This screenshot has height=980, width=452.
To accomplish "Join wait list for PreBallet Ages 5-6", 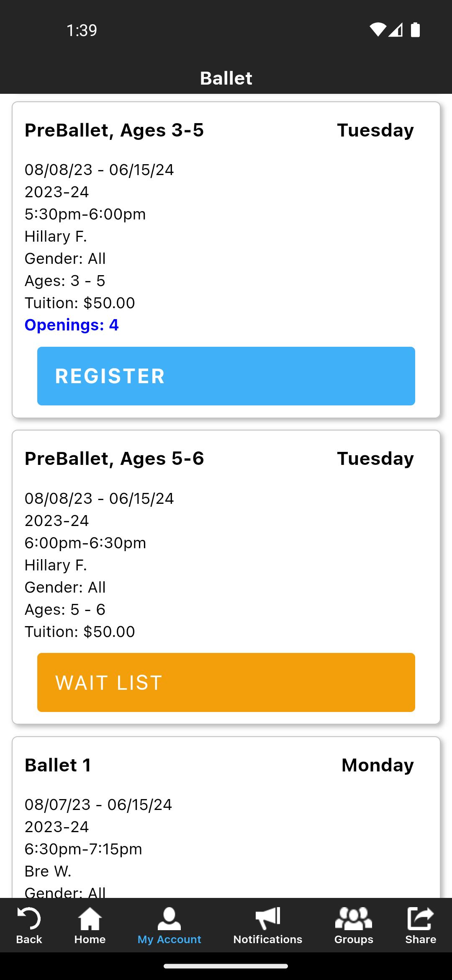I will [226, 682].
